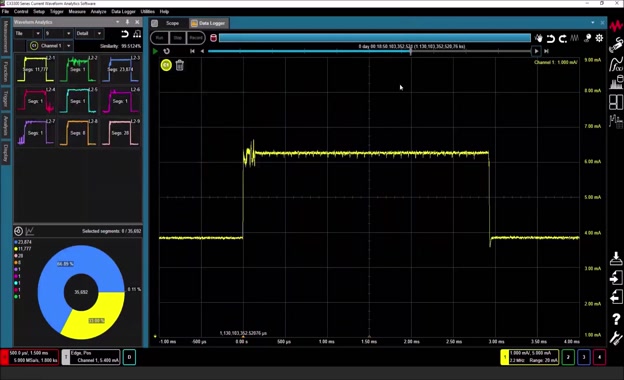Switch to the Data Logger tab
The image size is (624, 380).
click(208, 23)
